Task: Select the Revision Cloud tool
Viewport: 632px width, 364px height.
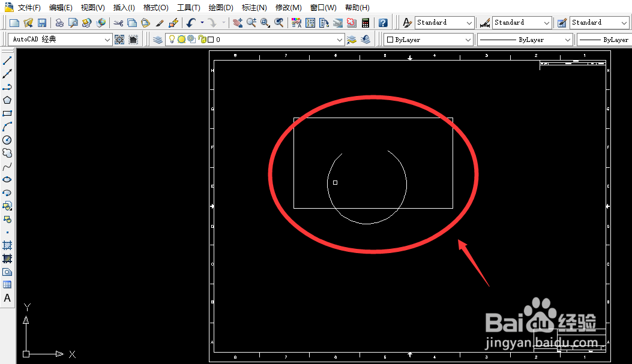Action: click(x=7, y=153)
